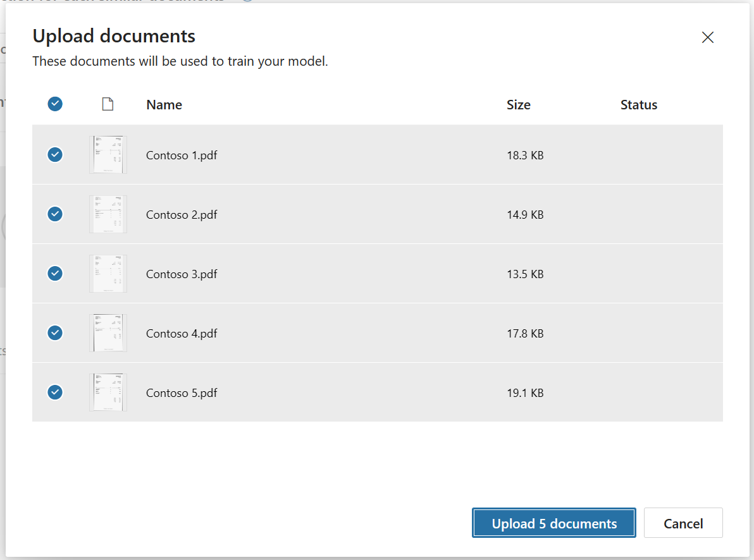The height and width of the screenshot is (560, 754).
Task: Deselect Contoso 3.pdf checkbox
Action: coord(55,274)
